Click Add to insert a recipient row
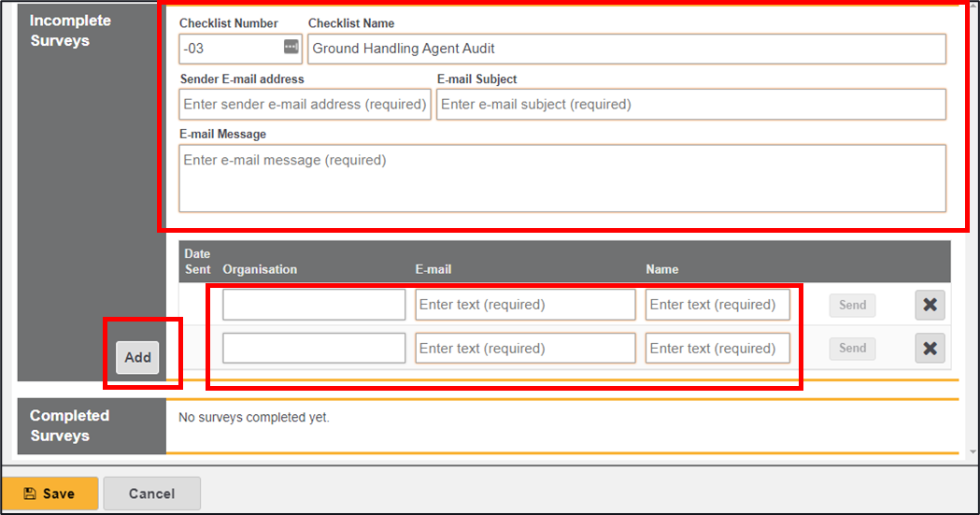980x515 pixels. point(137,357)
